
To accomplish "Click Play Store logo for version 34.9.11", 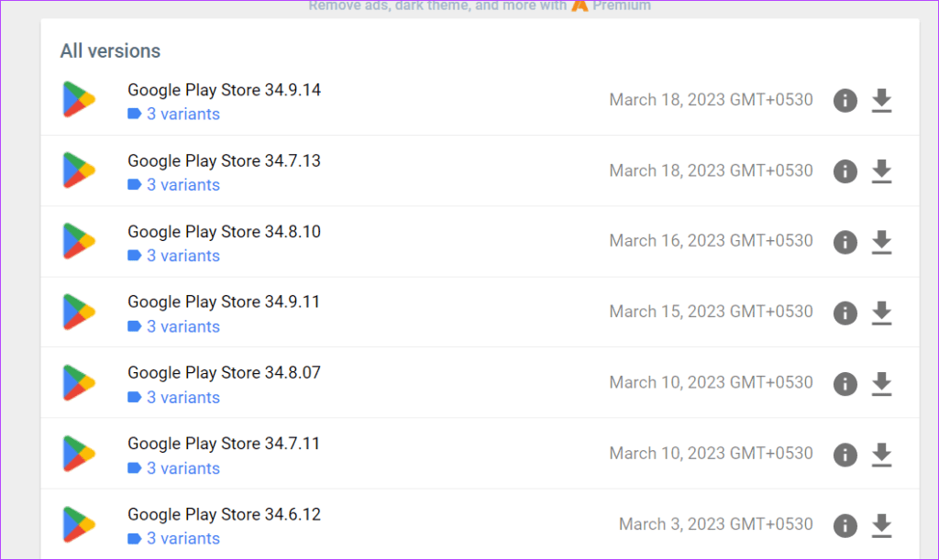I will tap(79, 312).
